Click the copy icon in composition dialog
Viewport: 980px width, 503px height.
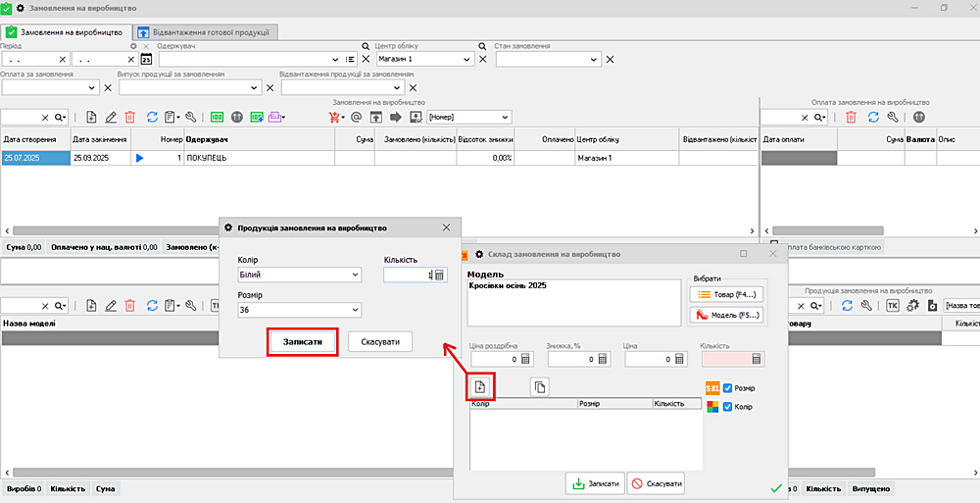pos(540,386)
